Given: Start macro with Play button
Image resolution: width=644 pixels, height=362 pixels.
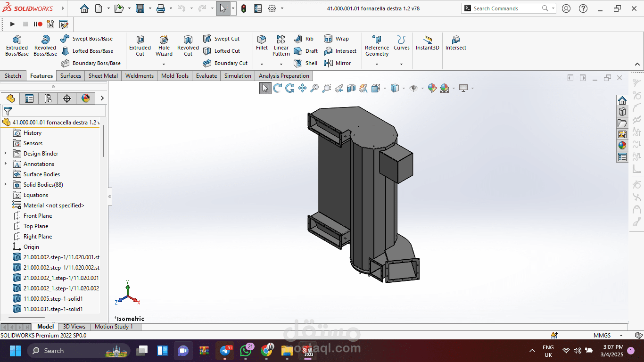Looking at the screenshot, I should 13,24.
